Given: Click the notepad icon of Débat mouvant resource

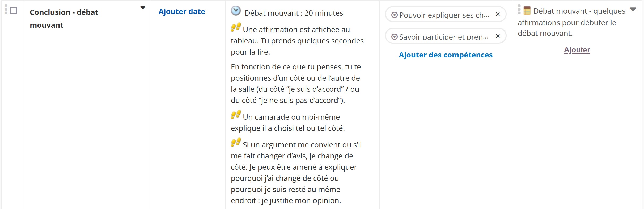Looking at the screenshot, I should click(527, 11).
